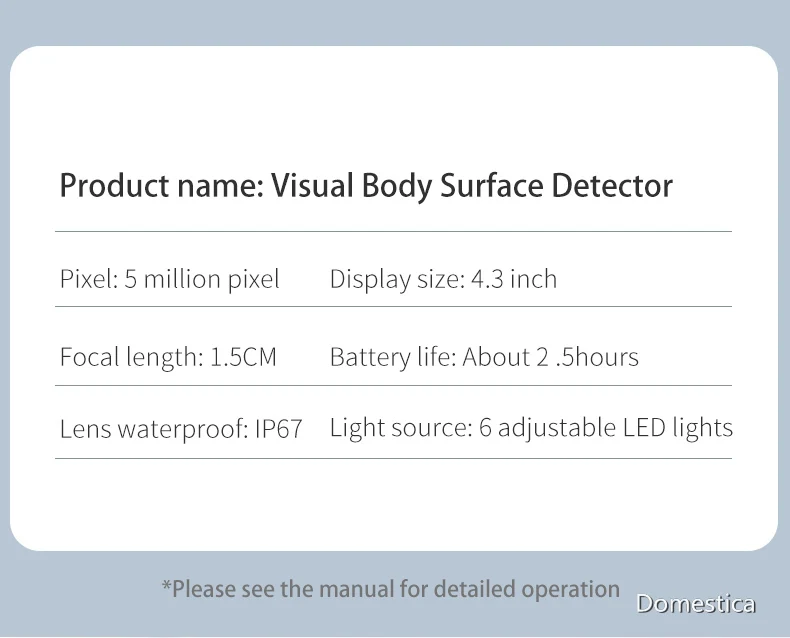
Task: Select the "IP67" waterproof rating
Action: 278,429
